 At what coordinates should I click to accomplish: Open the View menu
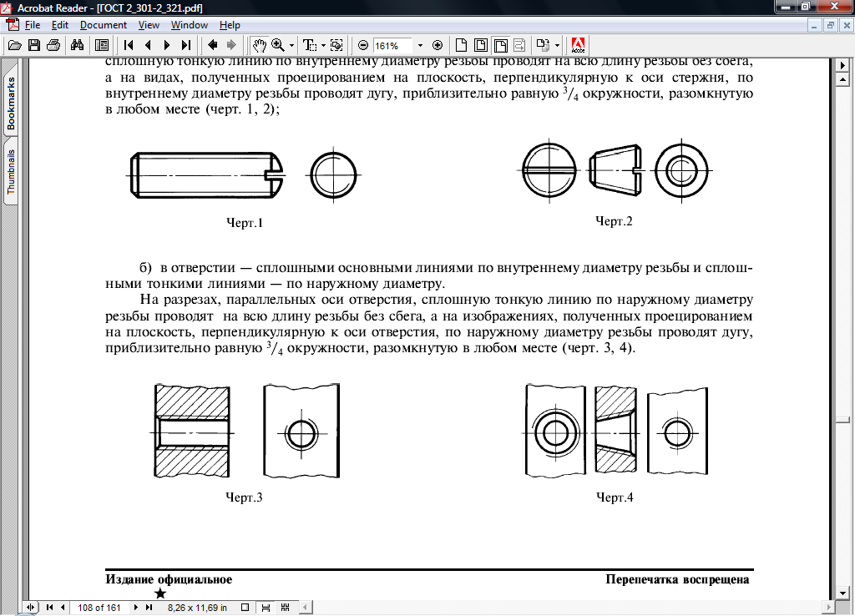[149, 25]
